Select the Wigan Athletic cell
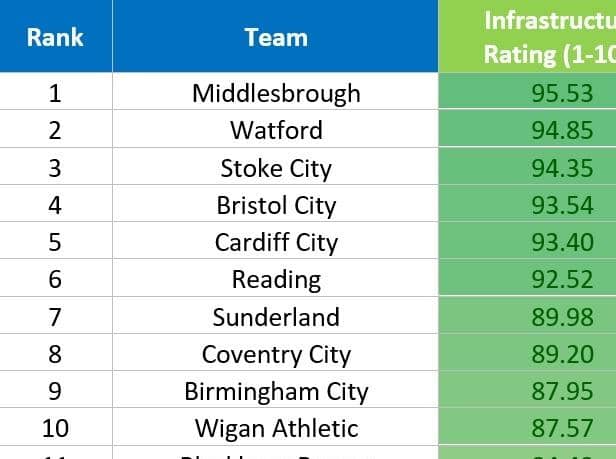The height and width of the screenshot is (459, 616). pyautogui.click(x=275, y=426)
